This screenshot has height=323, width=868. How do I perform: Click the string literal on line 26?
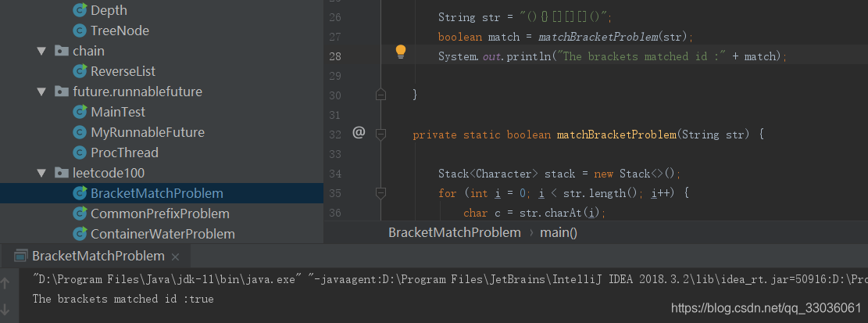562,17
